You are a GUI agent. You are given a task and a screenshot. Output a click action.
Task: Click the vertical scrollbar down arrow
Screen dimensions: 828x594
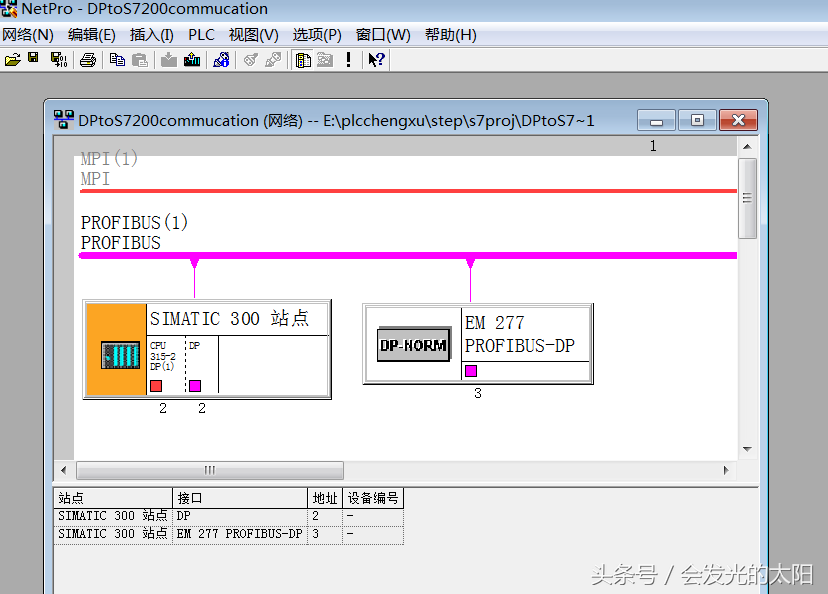pos(746,449)
